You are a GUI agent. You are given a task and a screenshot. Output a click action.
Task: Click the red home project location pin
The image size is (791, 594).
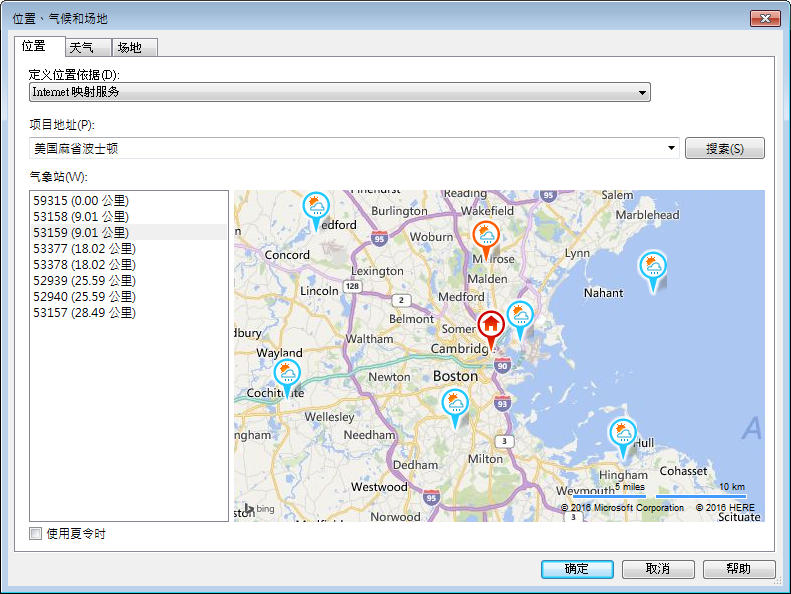pos(491,329)
